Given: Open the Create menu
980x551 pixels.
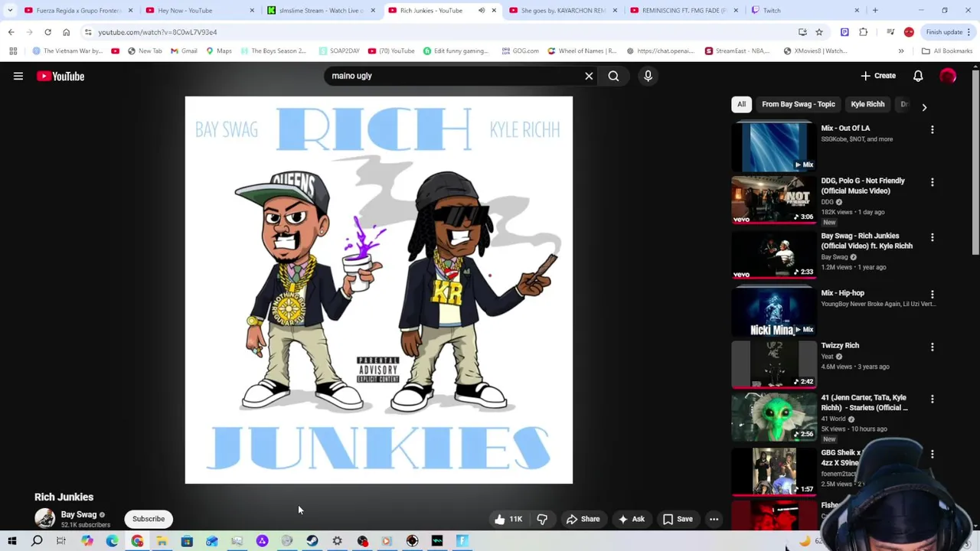Looking at the screenshot, I should click(x=877, y=76).
